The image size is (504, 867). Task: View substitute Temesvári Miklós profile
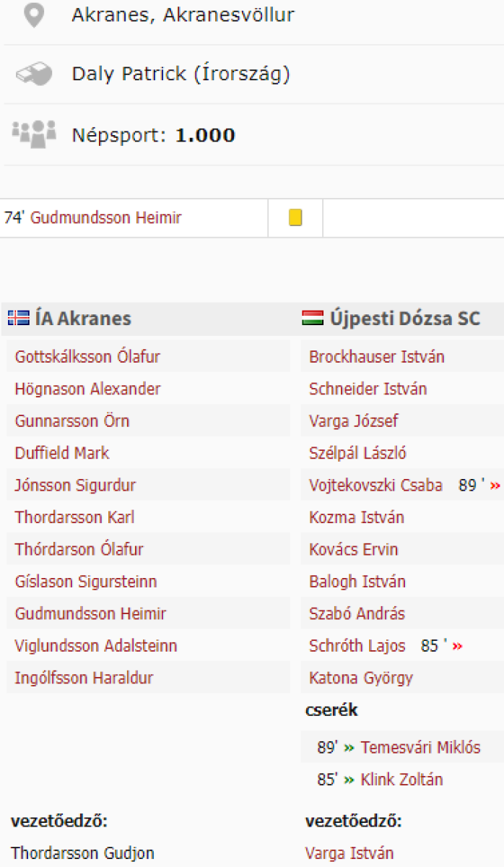(420, 748)
